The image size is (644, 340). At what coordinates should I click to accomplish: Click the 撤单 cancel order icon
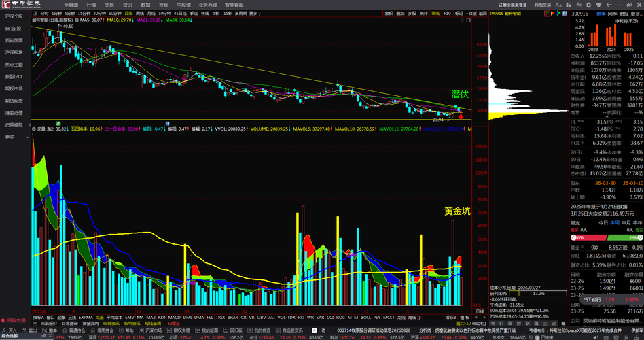tap(44, 330)
